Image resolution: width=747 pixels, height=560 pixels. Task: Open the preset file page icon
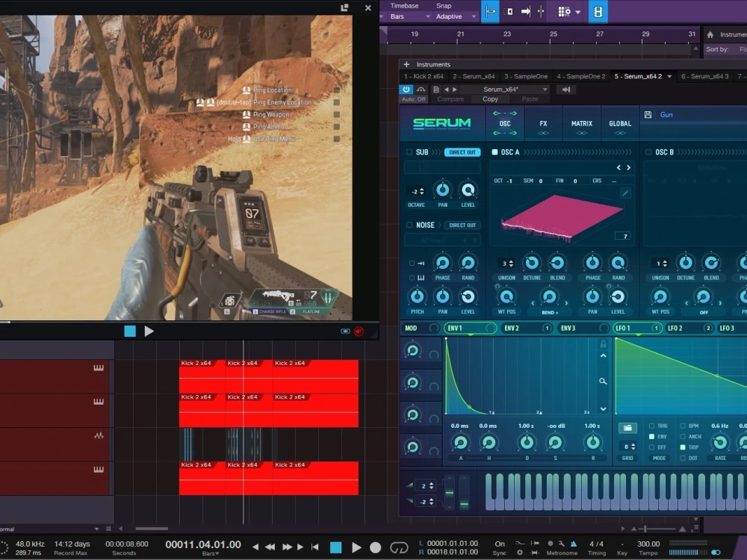pyautogui.click(x=436, y=89)
